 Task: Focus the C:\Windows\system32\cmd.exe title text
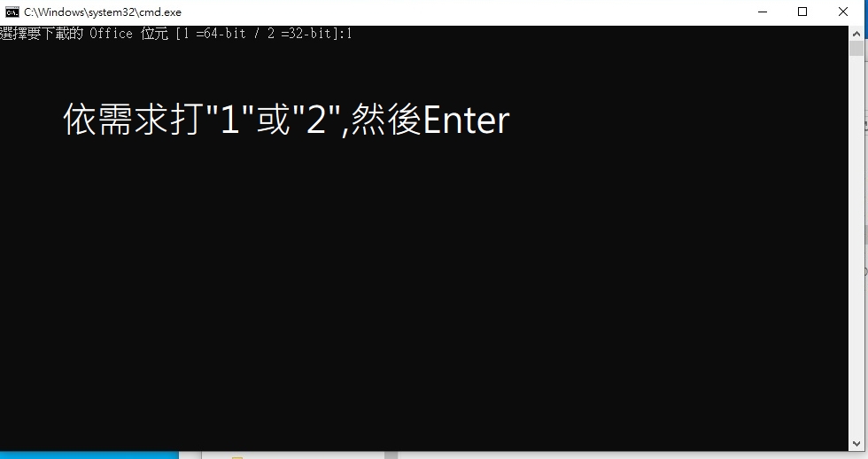point(103,12)
